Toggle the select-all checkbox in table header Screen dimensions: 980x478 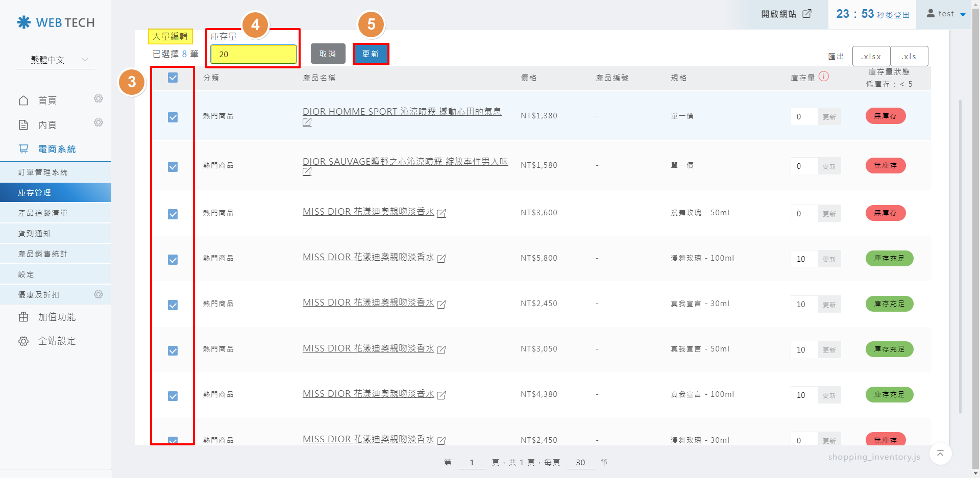(173, 78)
